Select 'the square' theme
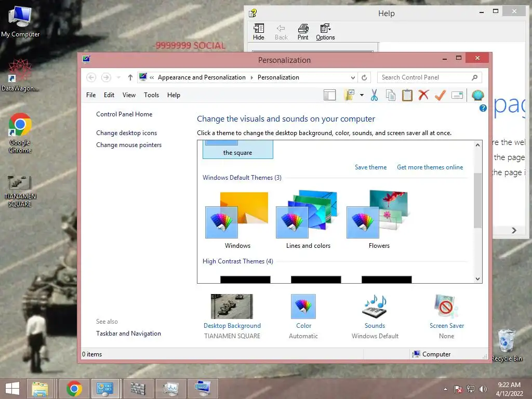Image resolution: width=532 pixels, height=399 pixels. [x=237, y=150]
